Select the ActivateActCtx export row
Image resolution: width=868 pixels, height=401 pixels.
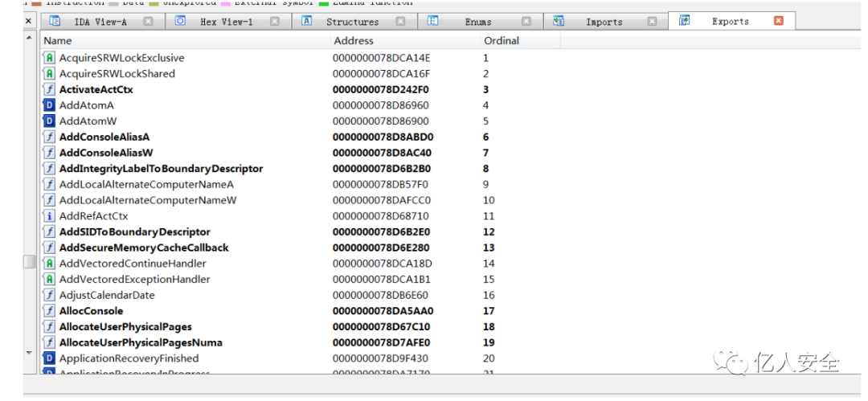point(451,89)
